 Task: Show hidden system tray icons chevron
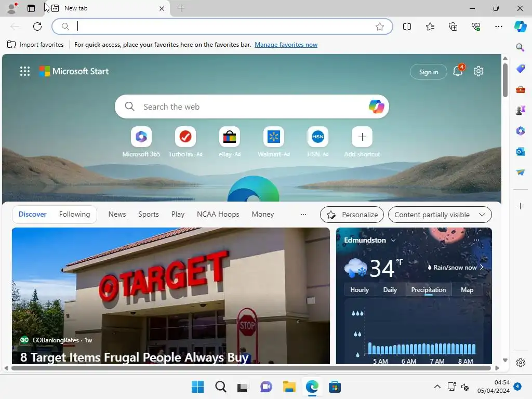[x=437, y=387]
